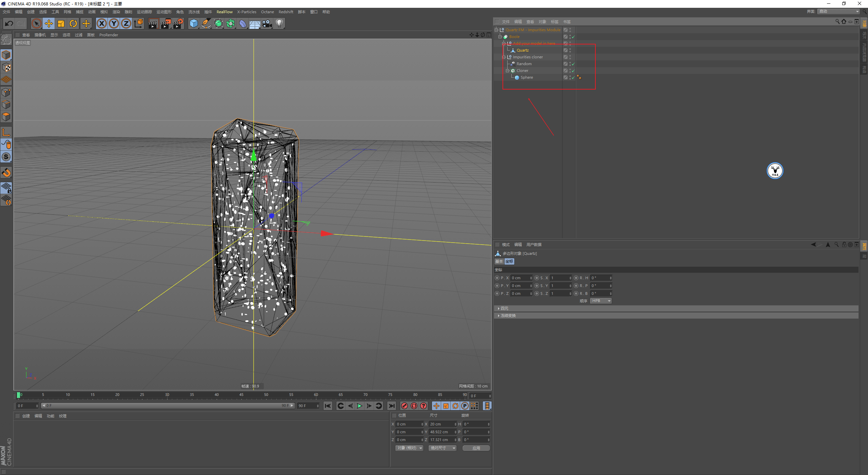Click the Undo arrow icon
868x475 pixels.
pos(9,23)
